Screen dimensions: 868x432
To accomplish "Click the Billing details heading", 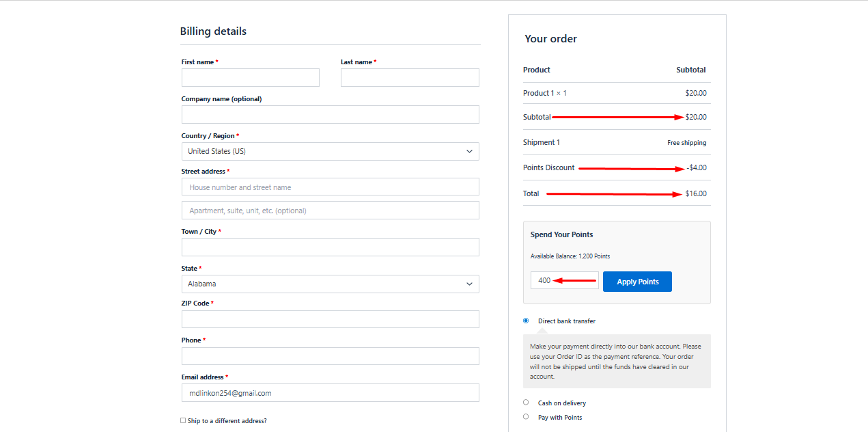I will point(213,31).
